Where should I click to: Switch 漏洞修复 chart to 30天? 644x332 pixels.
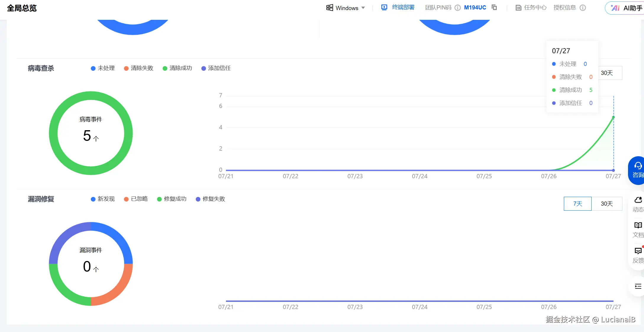click(x=606, y=204)
